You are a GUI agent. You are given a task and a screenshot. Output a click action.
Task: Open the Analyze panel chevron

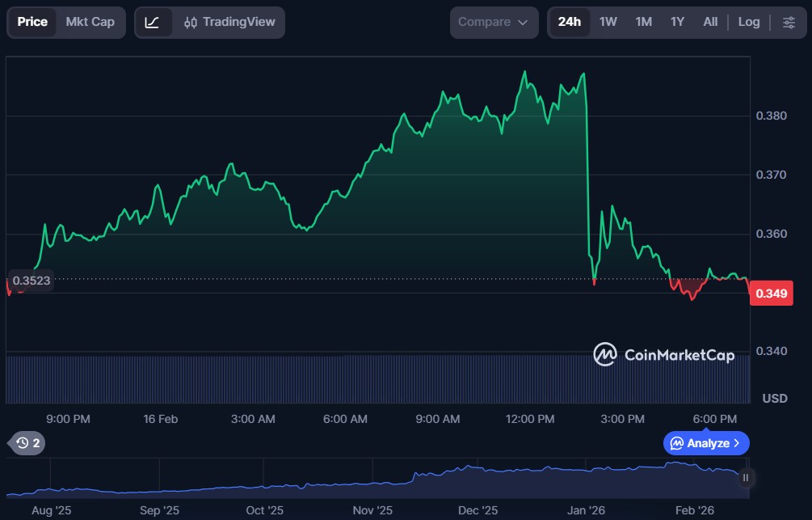click(x=736, y=443)
